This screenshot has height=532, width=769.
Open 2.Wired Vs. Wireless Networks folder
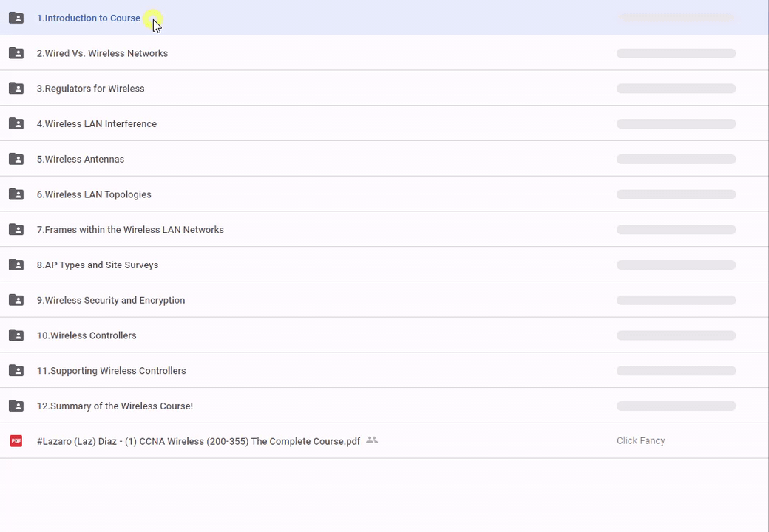[102, 53]
